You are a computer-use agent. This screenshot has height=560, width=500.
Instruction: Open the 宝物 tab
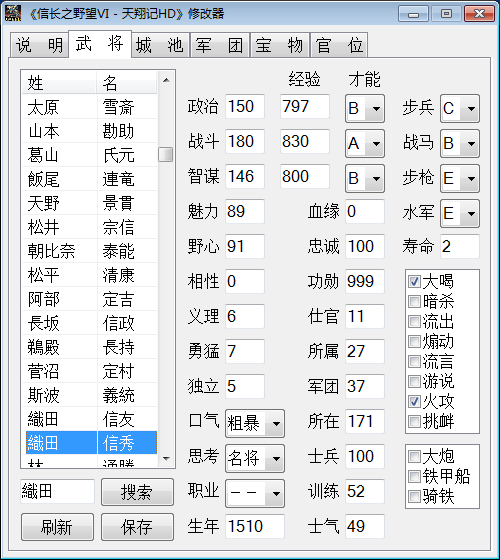point(280,45)
